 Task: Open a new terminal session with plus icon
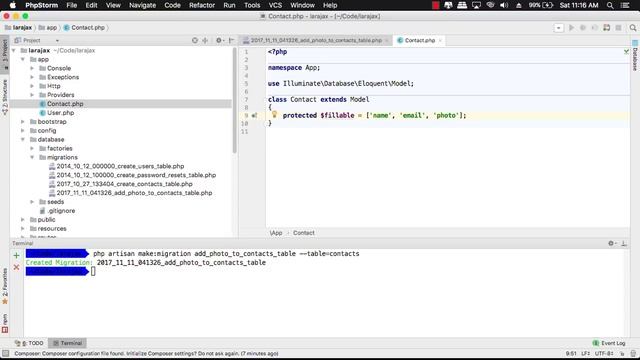coord(16,256)
